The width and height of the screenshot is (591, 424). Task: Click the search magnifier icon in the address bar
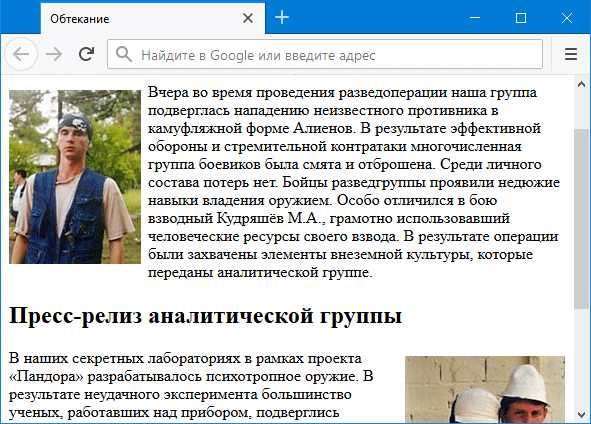tap(124, 55)
